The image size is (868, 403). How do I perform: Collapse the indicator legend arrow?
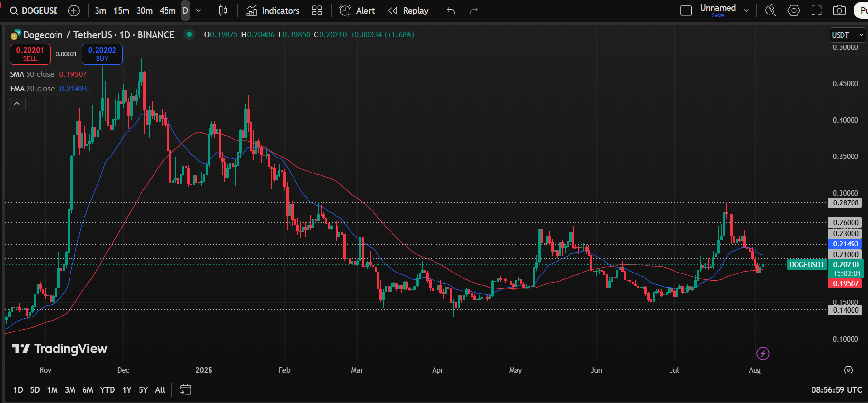pyautogui.click(x=17, y=104)
